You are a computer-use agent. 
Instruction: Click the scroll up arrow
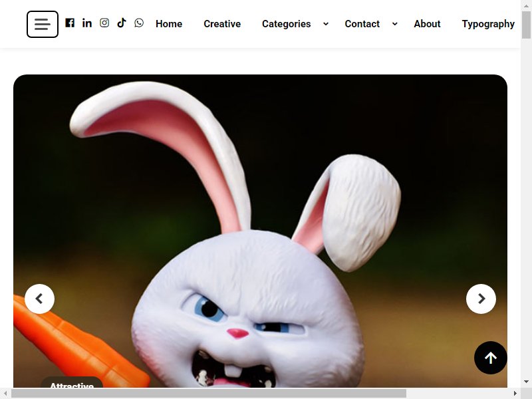point(526,5)
